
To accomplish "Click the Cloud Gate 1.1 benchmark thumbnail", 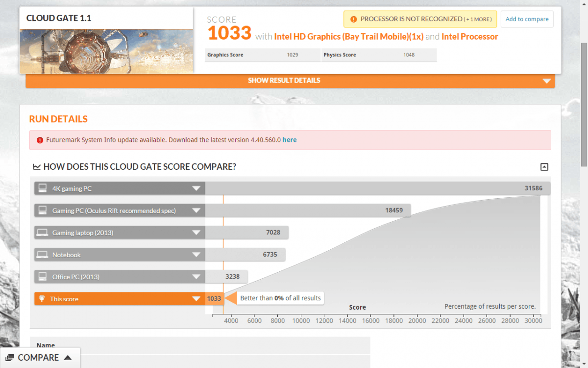I will 106,51.
